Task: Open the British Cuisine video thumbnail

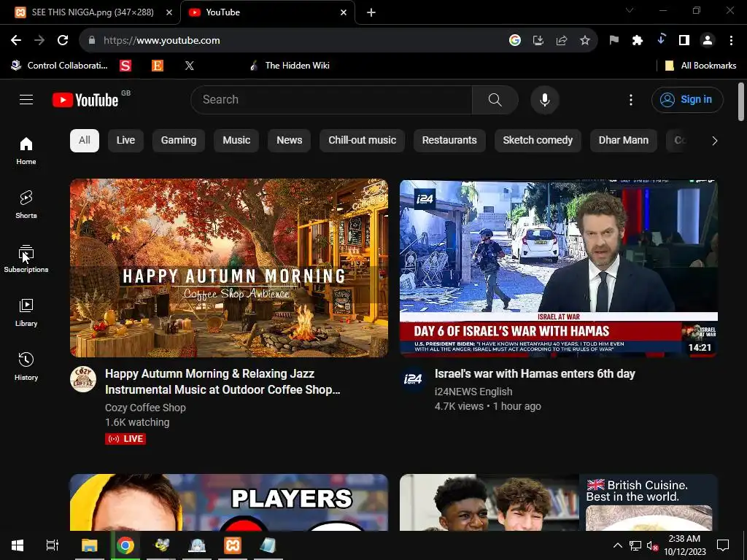Action: tap(559, 502)
